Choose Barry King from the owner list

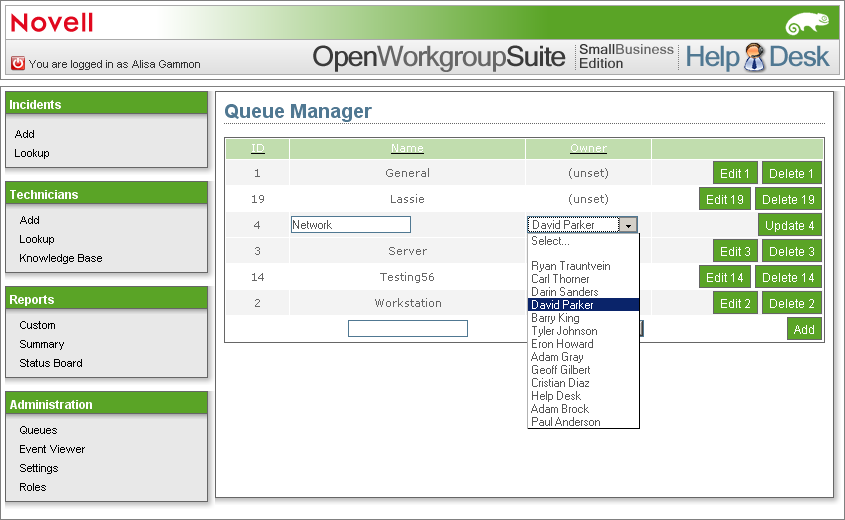pyautogui.click(x=555, y=318)
